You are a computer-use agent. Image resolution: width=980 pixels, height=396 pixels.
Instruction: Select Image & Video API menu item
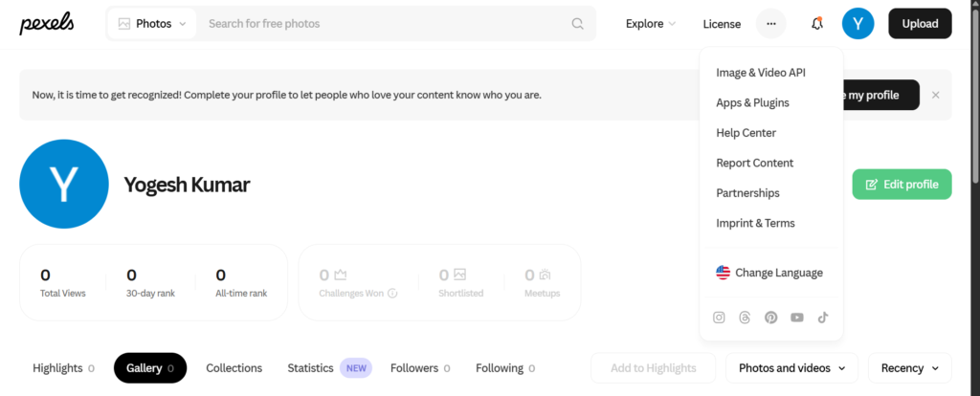(x=761, y=73)
